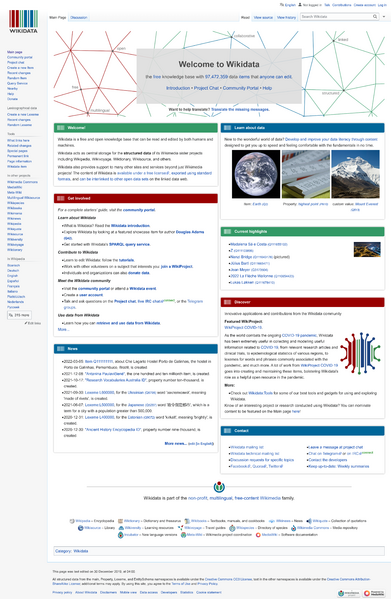The image size is (391, 599).
Task: Open Community portal in the sidebar
Action: pos(20,57)
